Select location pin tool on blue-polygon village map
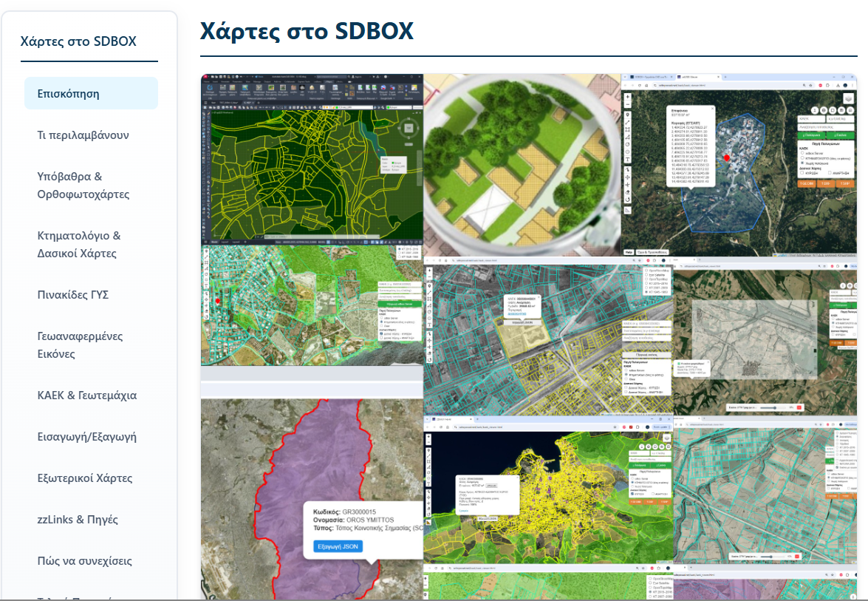Viewport: 868px width, 601px height. [627, 115]
